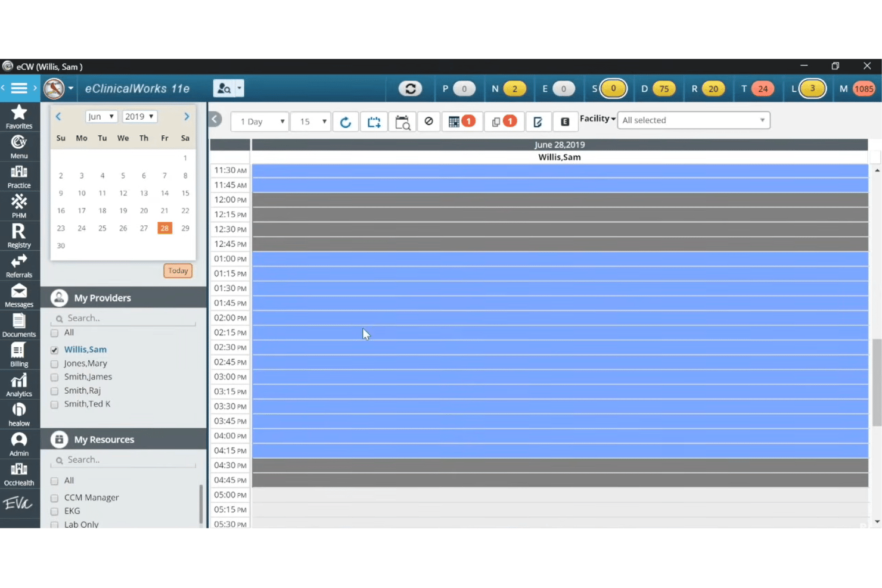This screenshot has width=882, height=588.
Task: Open the Analytics sidebar icon
Action: tap(19, 385)
